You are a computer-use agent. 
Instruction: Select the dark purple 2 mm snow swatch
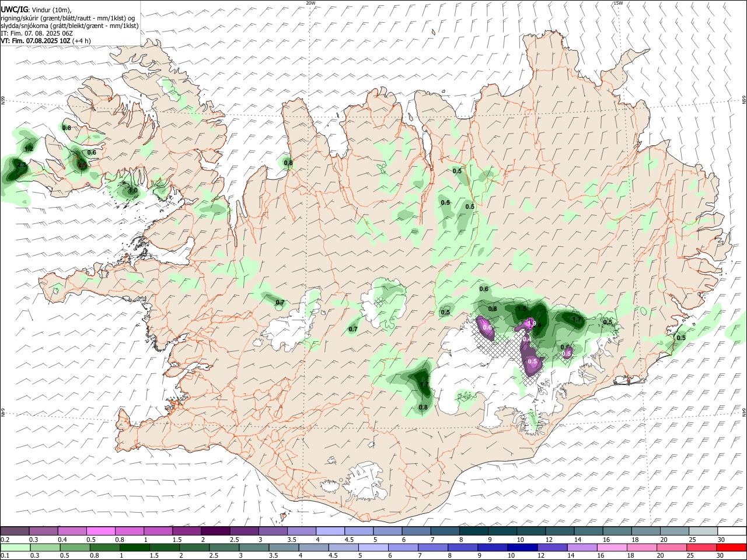(215, 531)
